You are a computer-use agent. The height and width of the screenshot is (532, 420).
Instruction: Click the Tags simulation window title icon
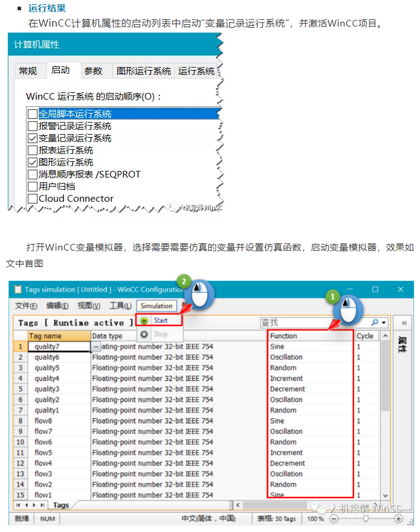(18, 290)
